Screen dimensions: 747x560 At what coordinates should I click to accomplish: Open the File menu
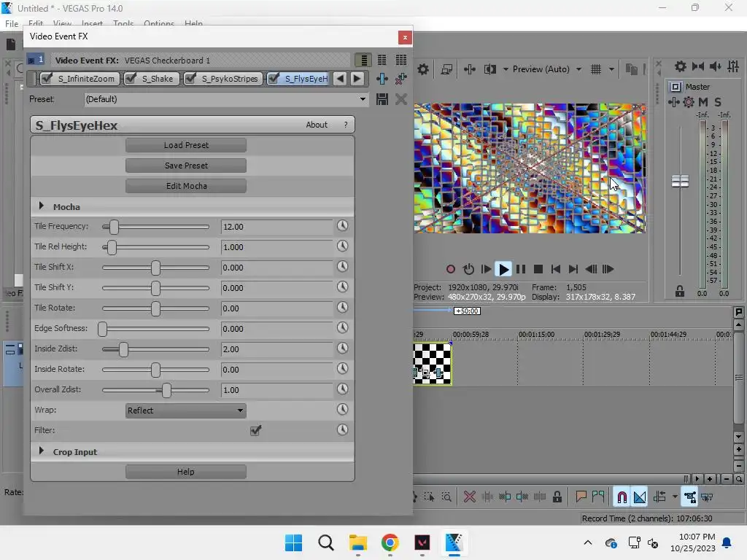coord(12,23)
